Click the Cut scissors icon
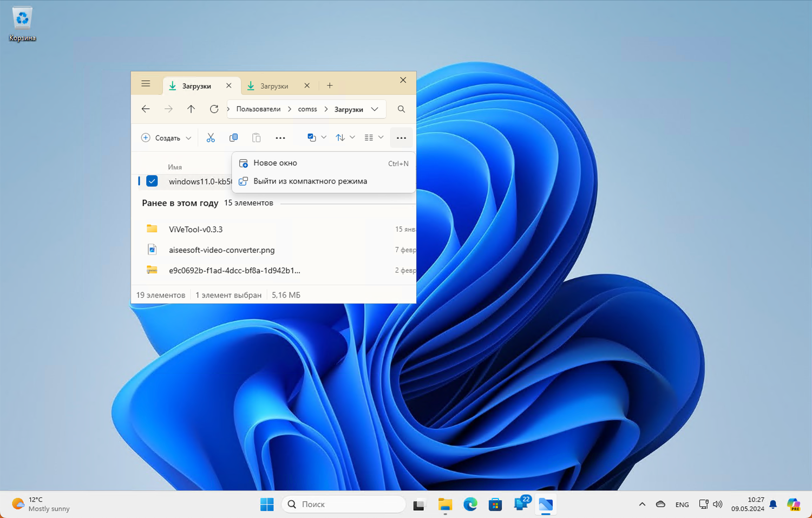812x518 pixels. click(211, 138)
